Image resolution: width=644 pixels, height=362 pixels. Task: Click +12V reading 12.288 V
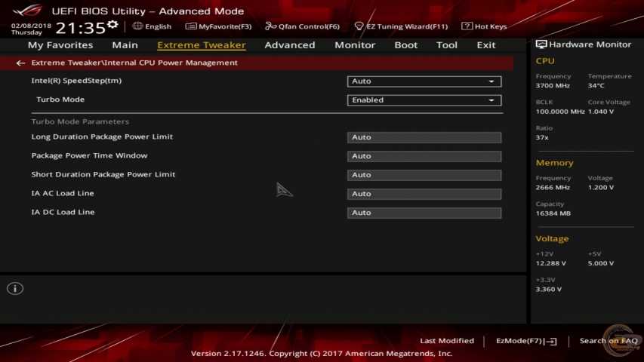[x=551, y=263]
